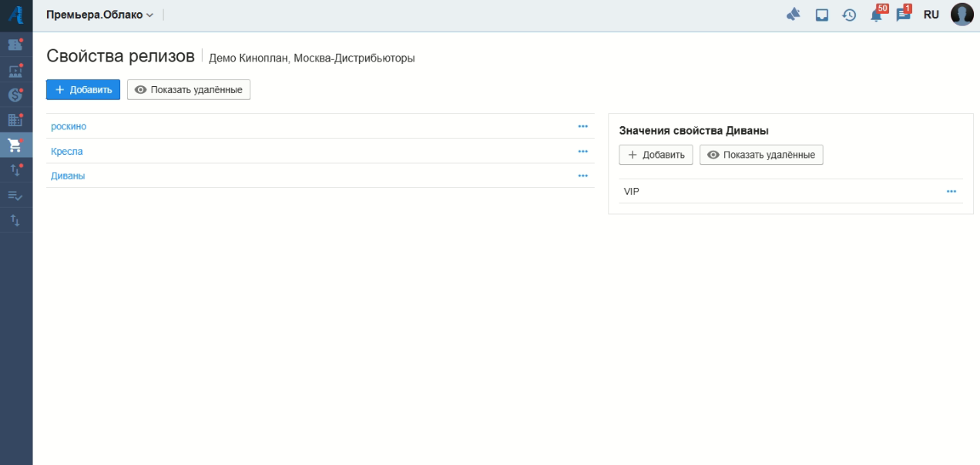The width and height of the screenshot is (980, 465).
Task: Open the megaphone announcements icon
Action: (794, 15)
